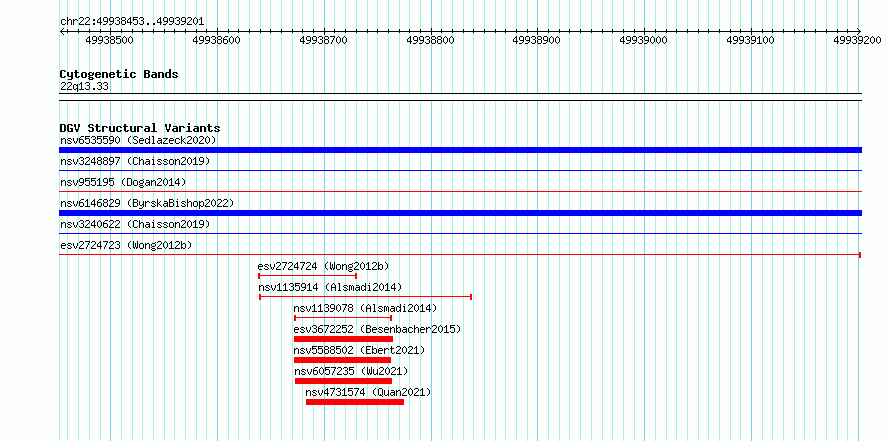Open variant nsv1135914 (Alsmadi2014) label

tap(330, 287)
